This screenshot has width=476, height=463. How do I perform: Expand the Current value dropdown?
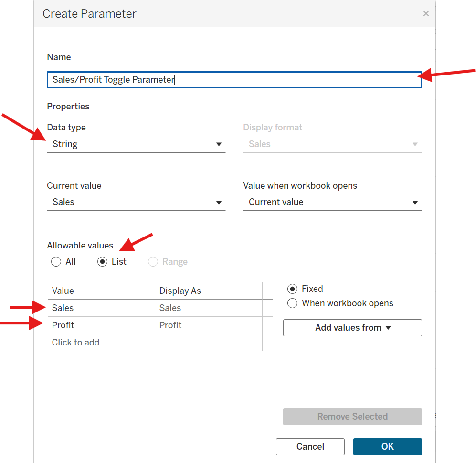pos(136,202)
